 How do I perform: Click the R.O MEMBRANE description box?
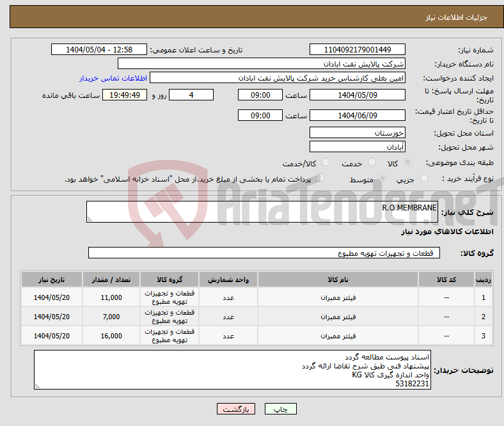[262, 212]
